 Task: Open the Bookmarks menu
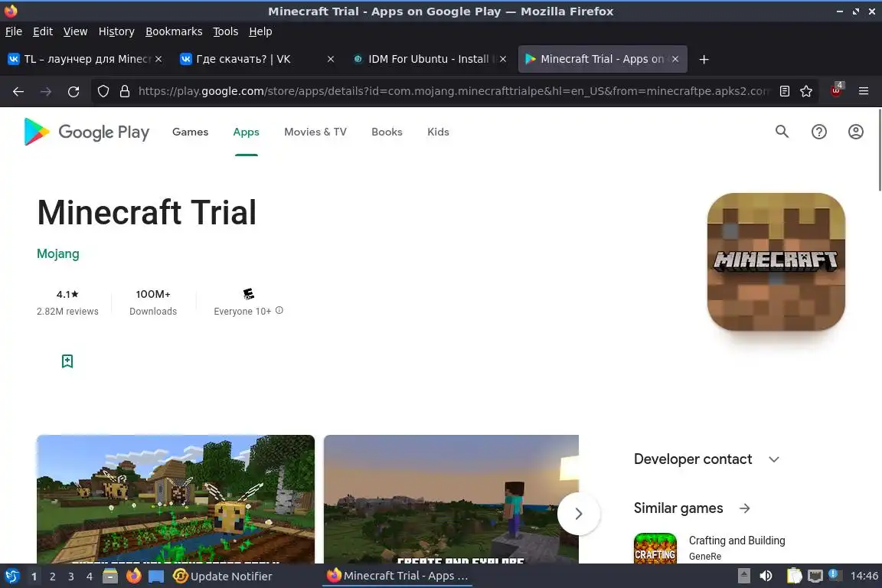[x=174, y=31]
